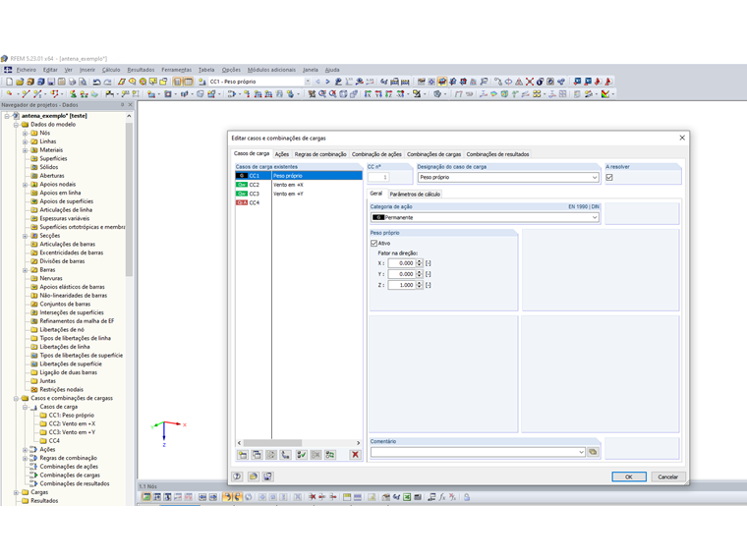Click the Save floppy-disk icon in the main toolbar
Screen dimensions: 747x560
click(51, 82)
